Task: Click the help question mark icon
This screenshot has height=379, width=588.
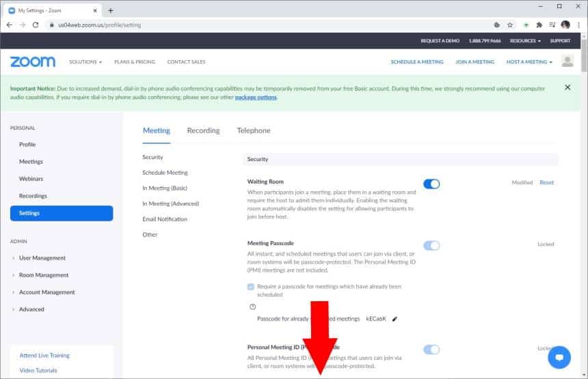Action: point(253,307)
